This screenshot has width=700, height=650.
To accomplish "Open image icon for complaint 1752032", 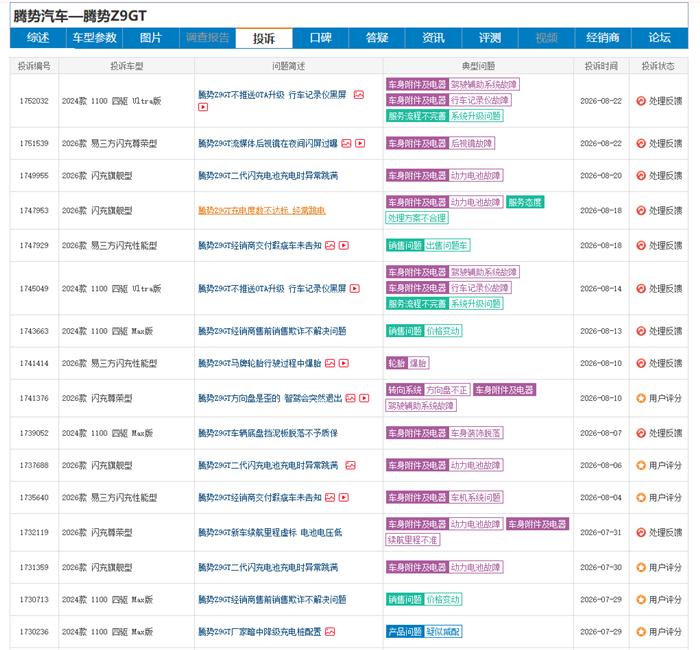I will point(358,95).
